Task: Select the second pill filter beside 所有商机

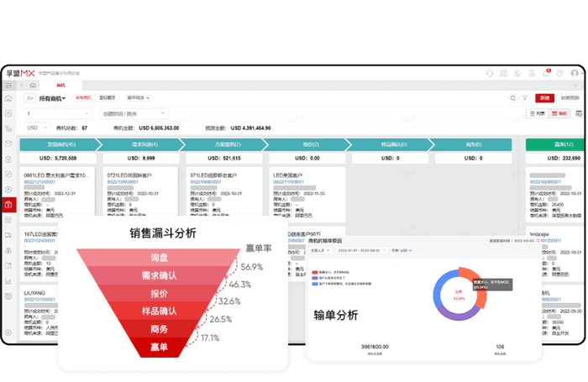Action: 108,98
